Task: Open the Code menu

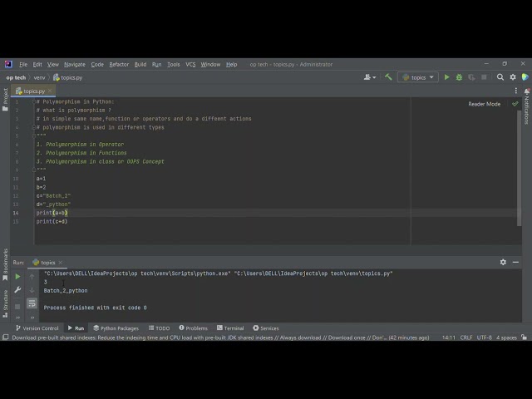Action: point(97,64)
